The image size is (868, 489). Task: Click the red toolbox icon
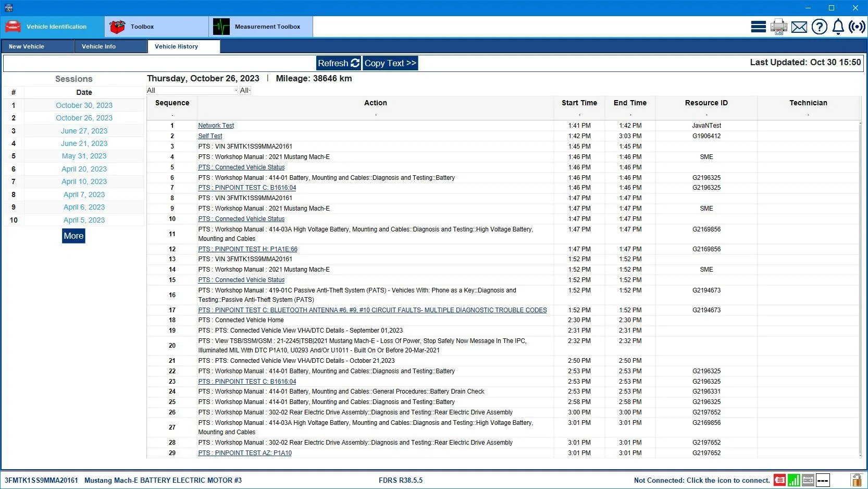pos(117,27)
